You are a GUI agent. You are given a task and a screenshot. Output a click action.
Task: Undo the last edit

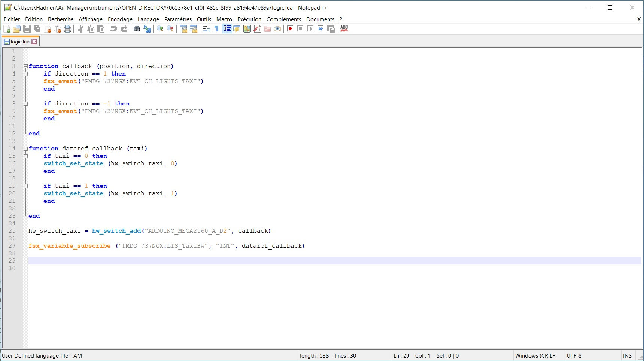pos(113,29)
